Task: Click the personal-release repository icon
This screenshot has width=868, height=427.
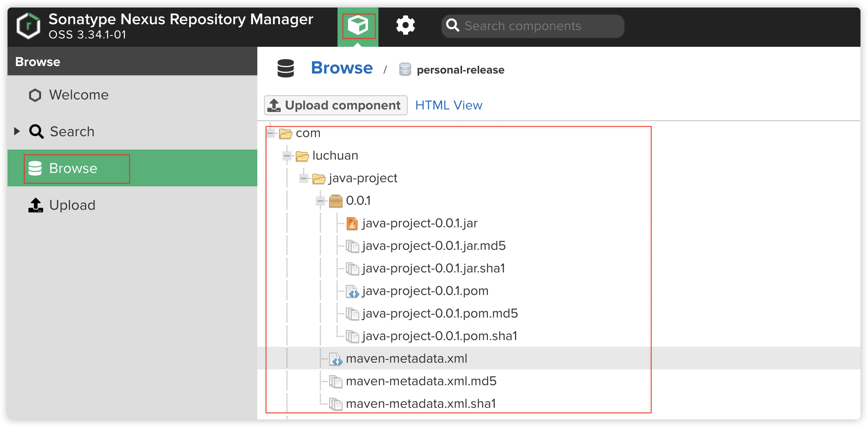Action: click(405, 69)
